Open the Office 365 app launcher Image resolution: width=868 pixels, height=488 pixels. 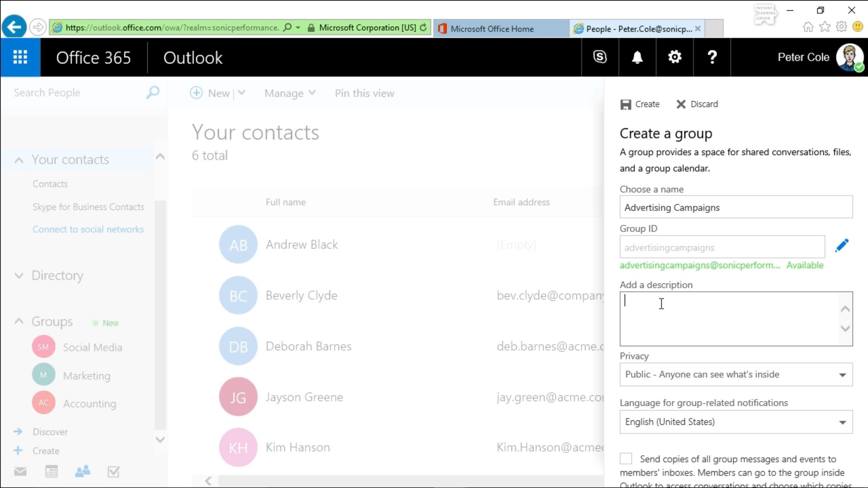(20, 57)
